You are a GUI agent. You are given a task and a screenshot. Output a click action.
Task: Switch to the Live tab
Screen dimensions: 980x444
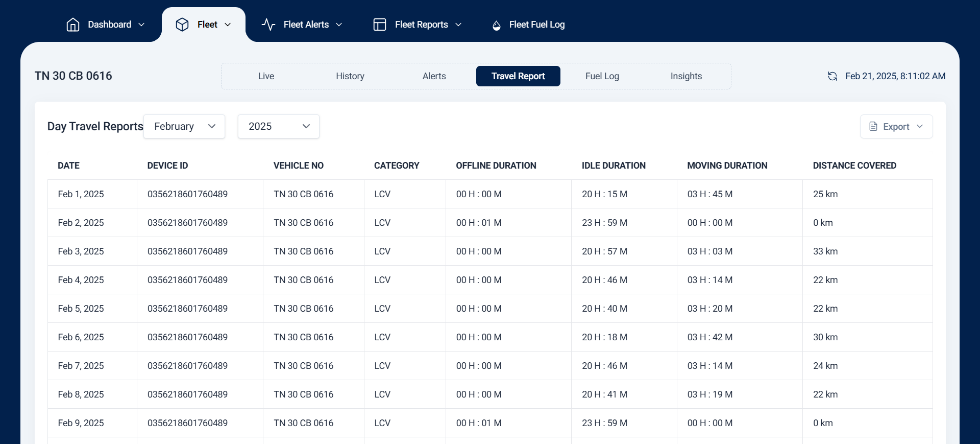point(266,76)
